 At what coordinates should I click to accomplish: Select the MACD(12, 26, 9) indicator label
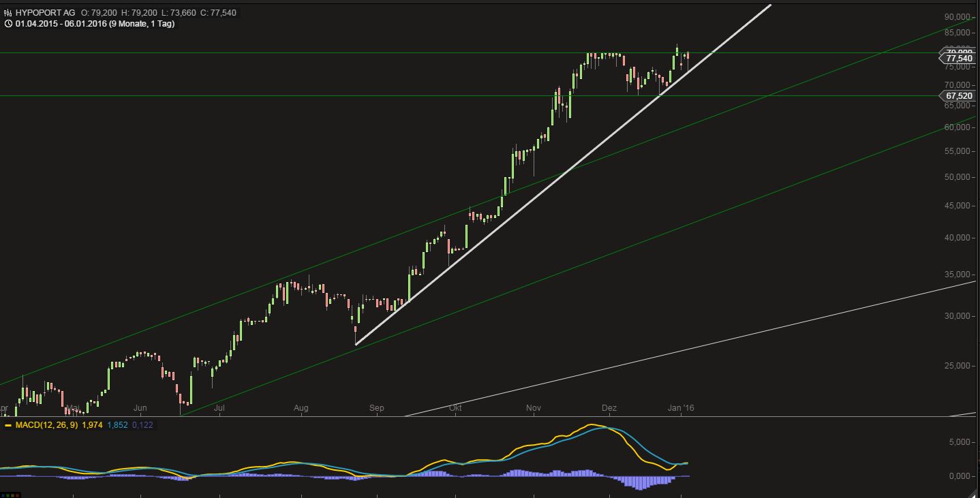[x=46, y=425]
